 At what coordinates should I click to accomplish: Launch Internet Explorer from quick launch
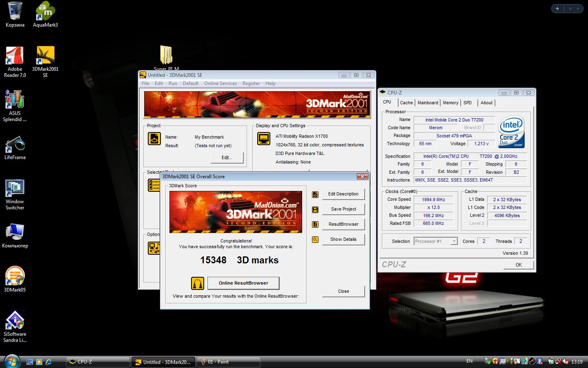click(x=49, y=362)
